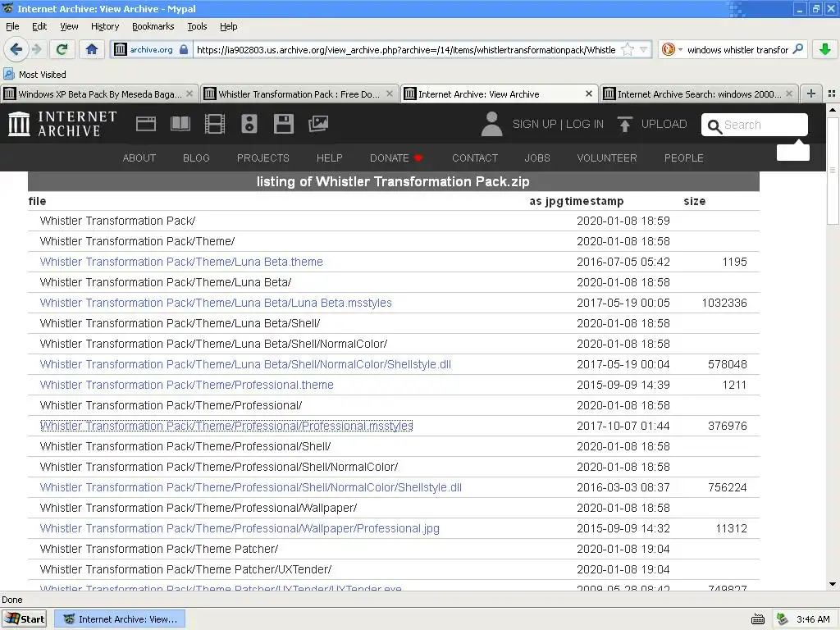Click SIGN UP | LOG IN
The width and height of the screenshot is (840, 630).
point(558,124)
